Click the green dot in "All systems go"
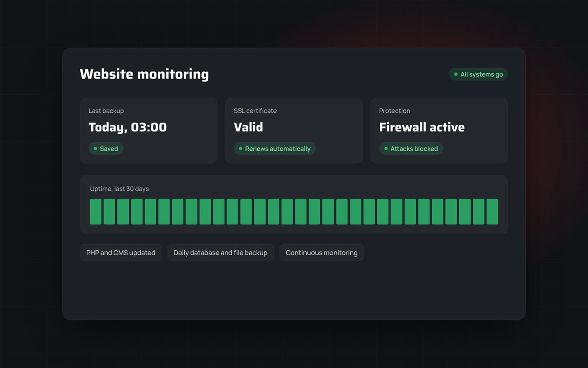588x368 pixels. coord(456,75)
